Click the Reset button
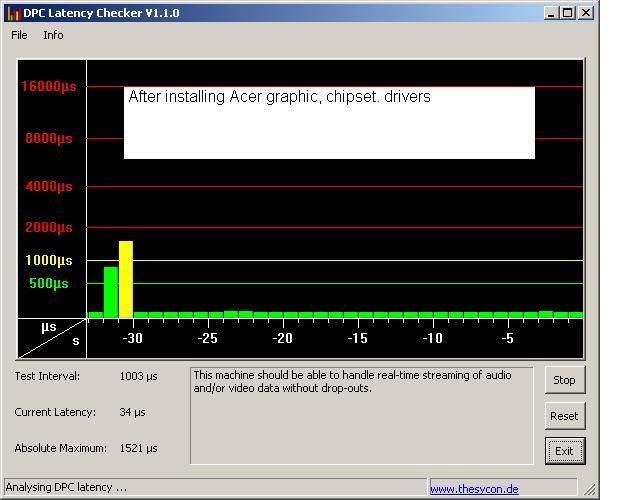The image size is (640, 500). click(564, 416)
